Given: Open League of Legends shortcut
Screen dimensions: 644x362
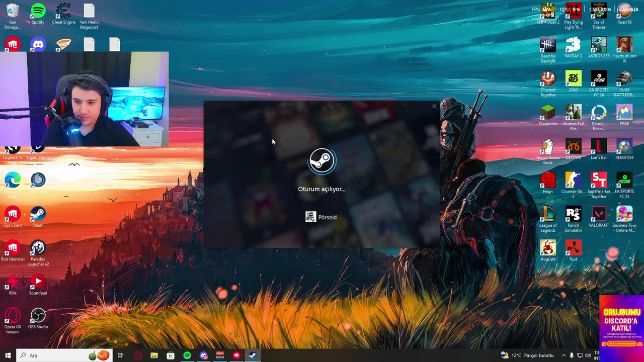Looking at the screenshot, I should click(x=548, y=219).
